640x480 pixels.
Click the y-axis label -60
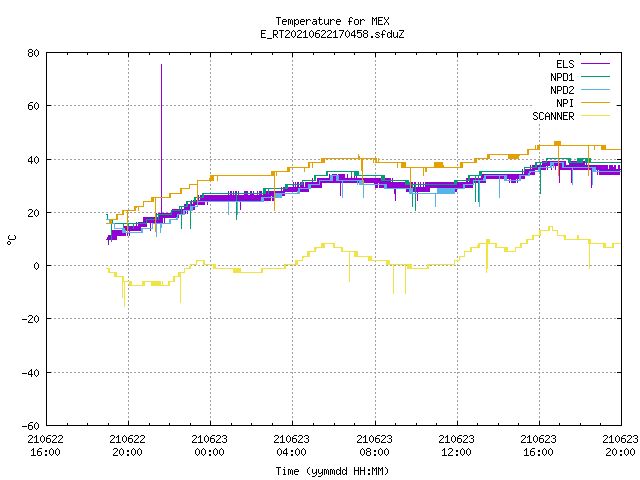31,426
